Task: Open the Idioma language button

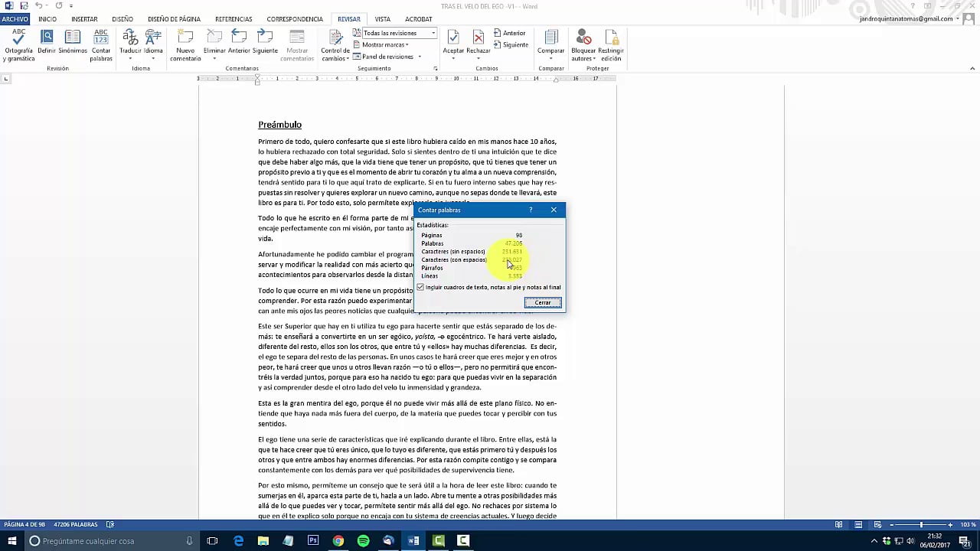Action: coord(153,46)
